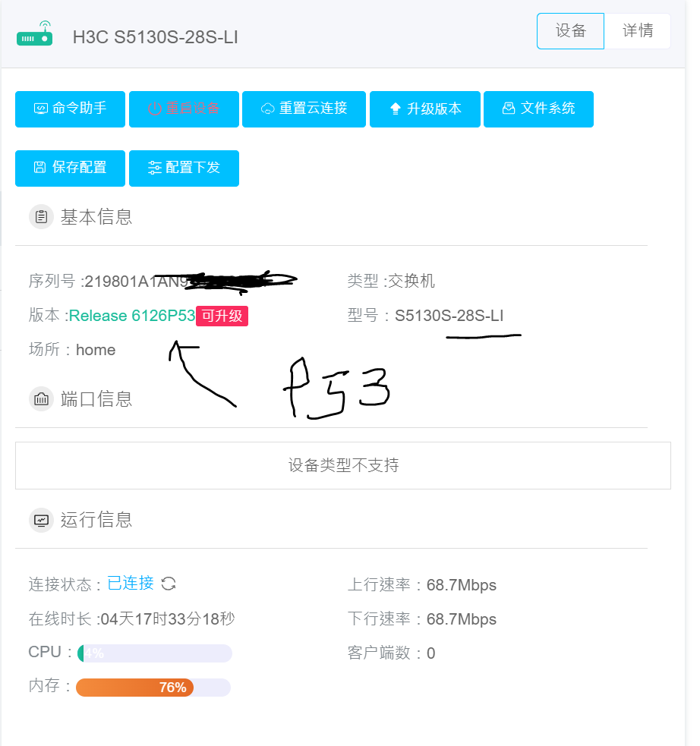The image size is (700, 746).
Task: Click the 保存配置 save config button
Action: coord(70,168)
